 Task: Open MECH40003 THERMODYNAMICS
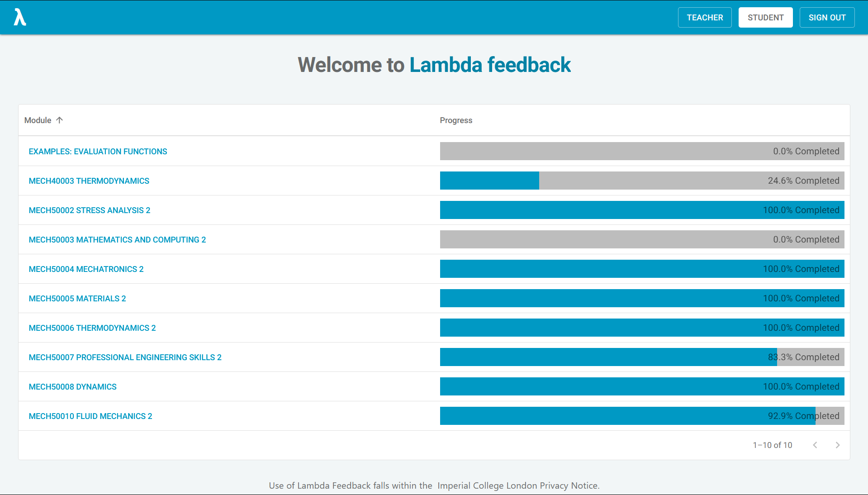click(89, 181)
